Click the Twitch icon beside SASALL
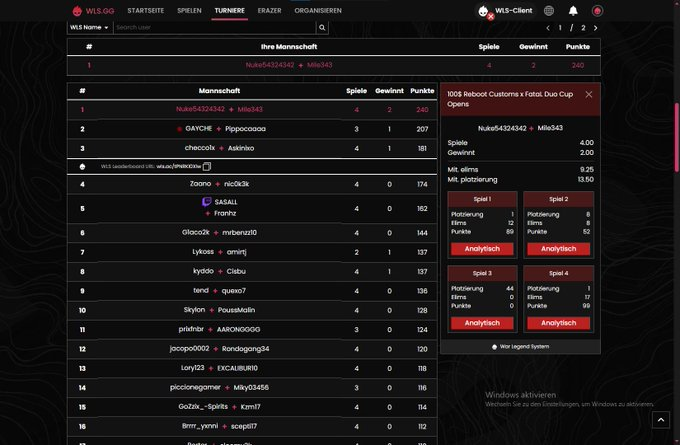Screen dimensions: 680x445 point(207,202)
